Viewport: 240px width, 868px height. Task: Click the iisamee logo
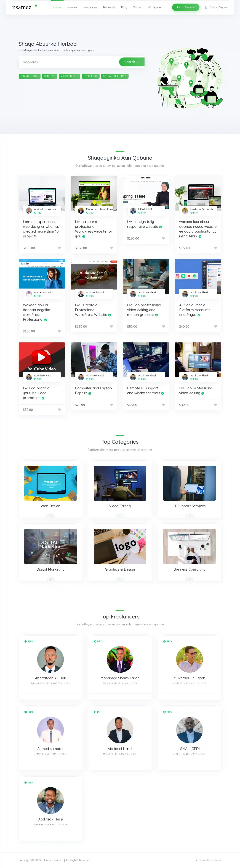point(22,7)
